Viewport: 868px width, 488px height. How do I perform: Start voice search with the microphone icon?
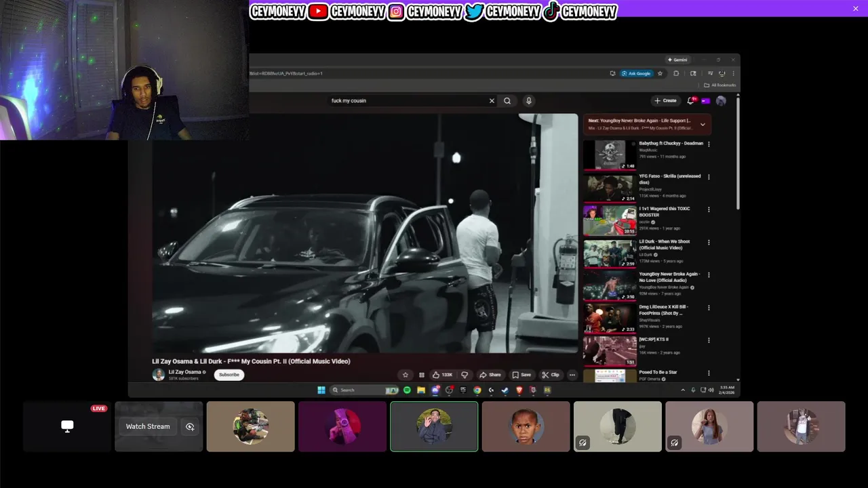pyautogui.click(x=529, y=101)
